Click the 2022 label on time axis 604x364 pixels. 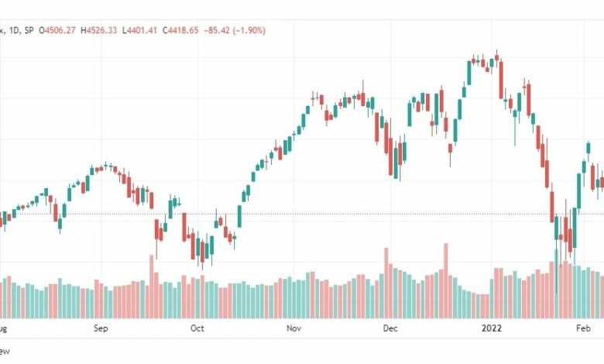[492, 328]
